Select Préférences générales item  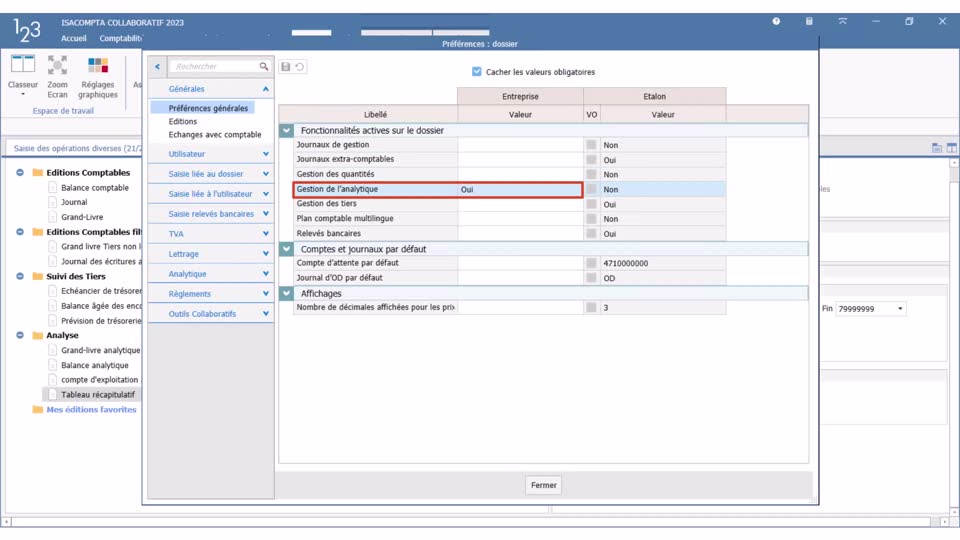pos(208,108)
